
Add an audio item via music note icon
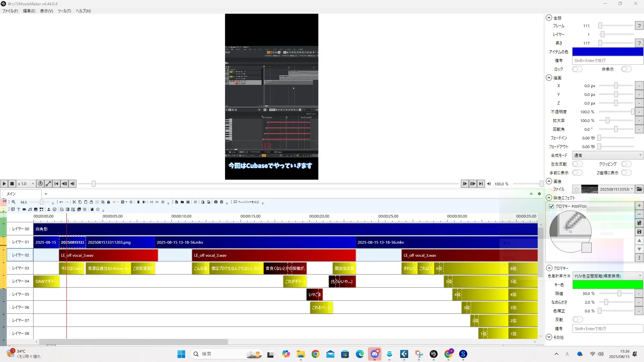30,209
